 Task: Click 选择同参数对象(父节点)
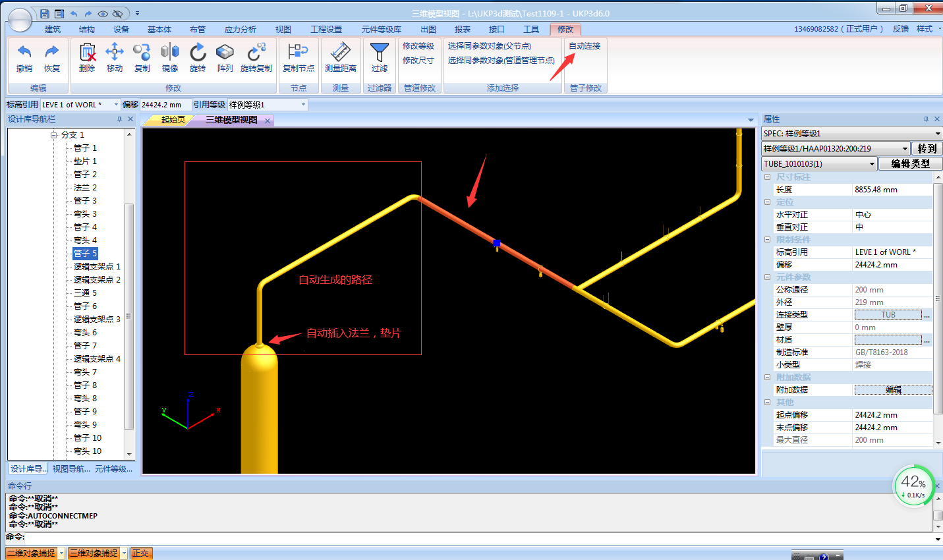(x=490, y=45)
